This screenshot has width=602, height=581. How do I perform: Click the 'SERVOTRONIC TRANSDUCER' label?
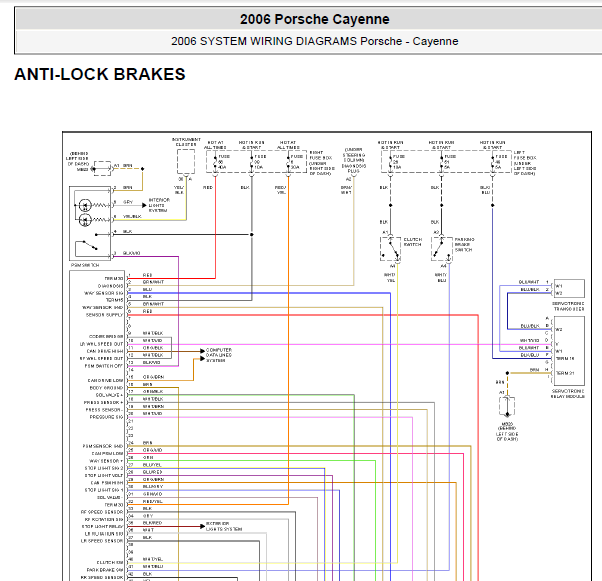(x=569, y=306)
